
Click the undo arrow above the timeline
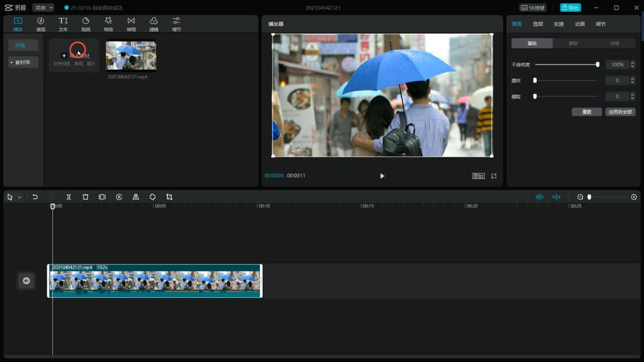36,197
